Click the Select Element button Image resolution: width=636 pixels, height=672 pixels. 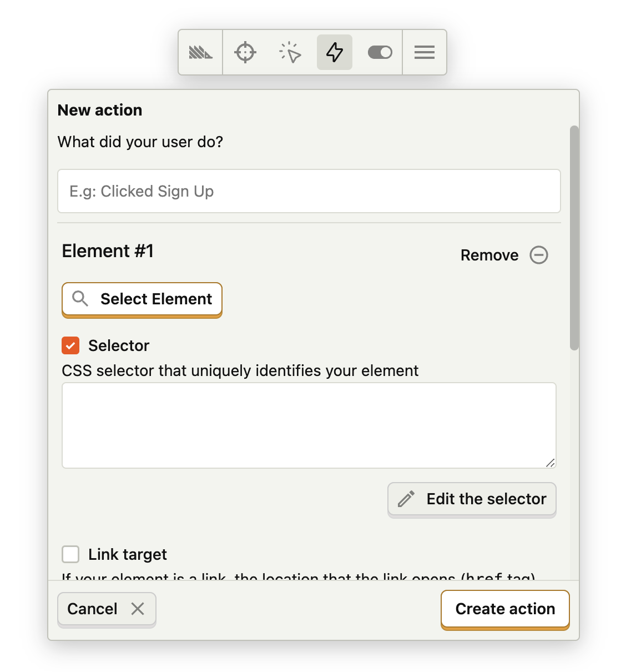click(142, 299)
